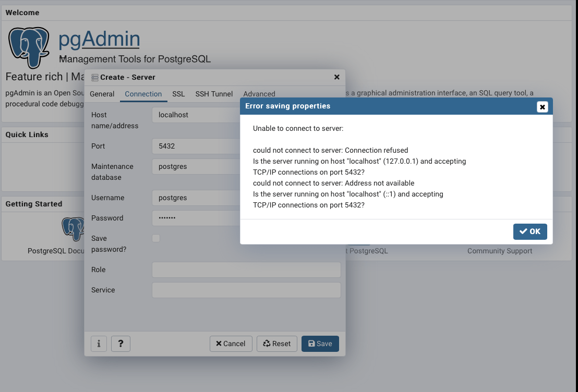
Task: Click the server icon in the dialog title bar
Action: click(94, 77)
